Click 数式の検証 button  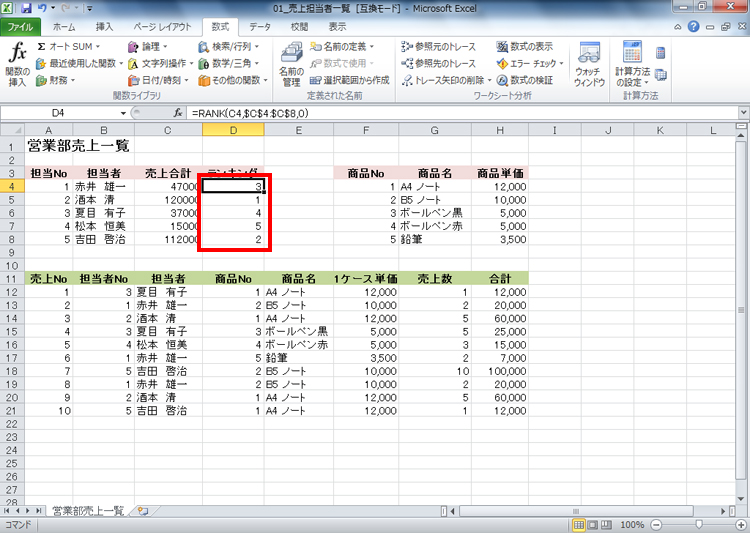point(525,80)
